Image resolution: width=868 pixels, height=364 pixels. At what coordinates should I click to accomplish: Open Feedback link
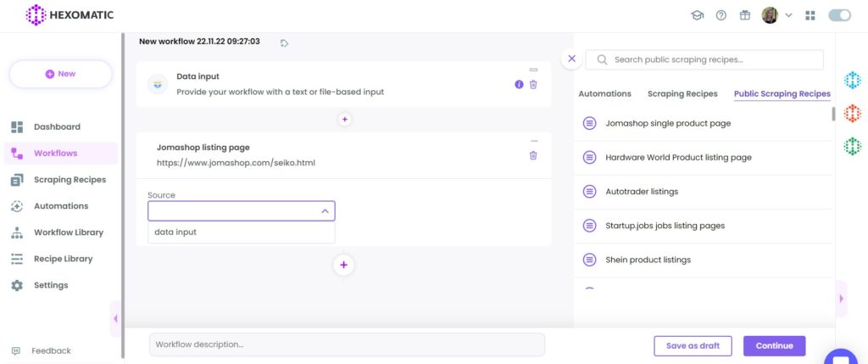click(x=51, y=350)
